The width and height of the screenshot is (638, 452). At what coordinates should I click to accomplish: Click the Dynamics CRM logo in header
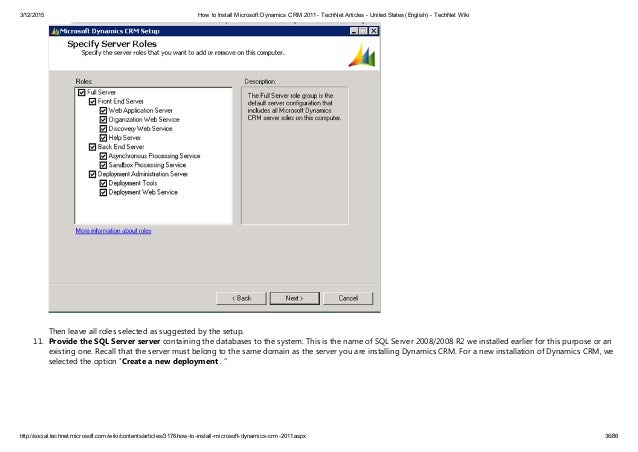tap(362, 56)
